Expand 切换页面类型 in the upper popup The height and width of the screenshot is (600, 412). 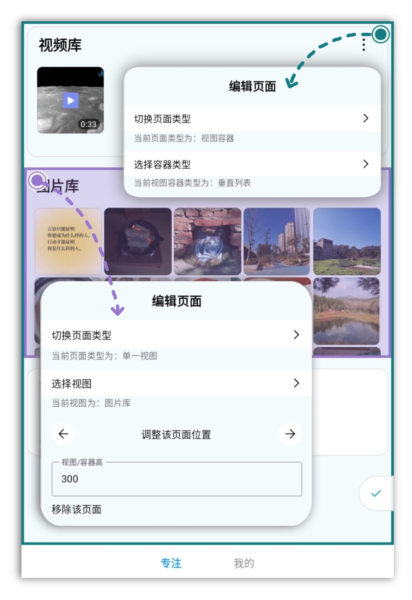(x=366, y=118)
